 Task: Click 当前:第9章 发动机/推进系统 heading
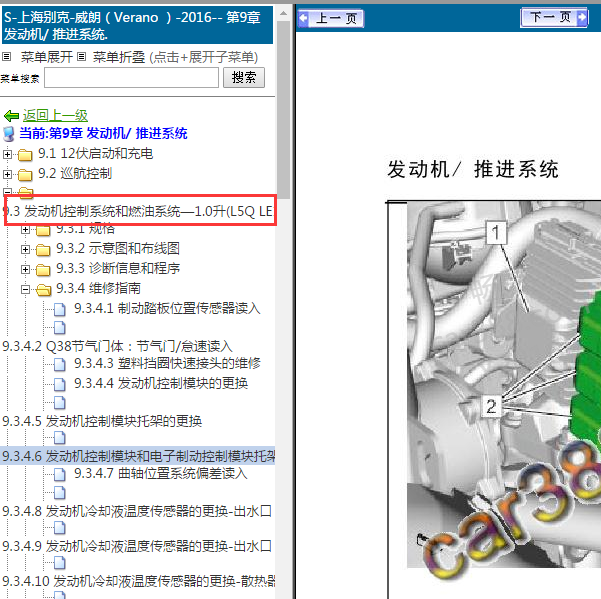pyautogui.click(x=103, y=133)
